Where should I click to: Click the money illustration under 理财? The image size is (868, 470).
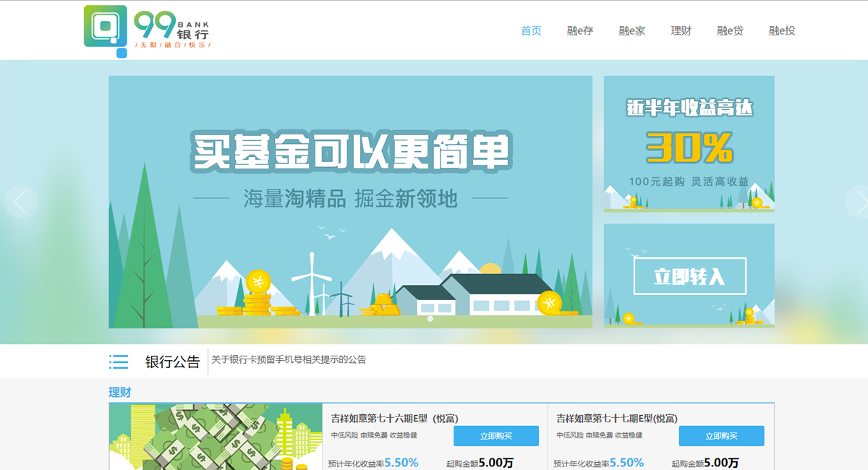pos(216,437)
